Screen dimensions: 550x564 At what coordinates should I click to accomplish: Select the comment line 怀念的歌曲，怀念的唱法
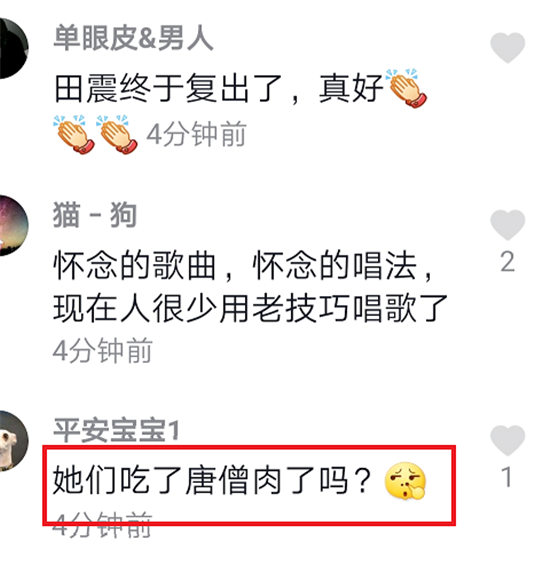tap(243, 266)
